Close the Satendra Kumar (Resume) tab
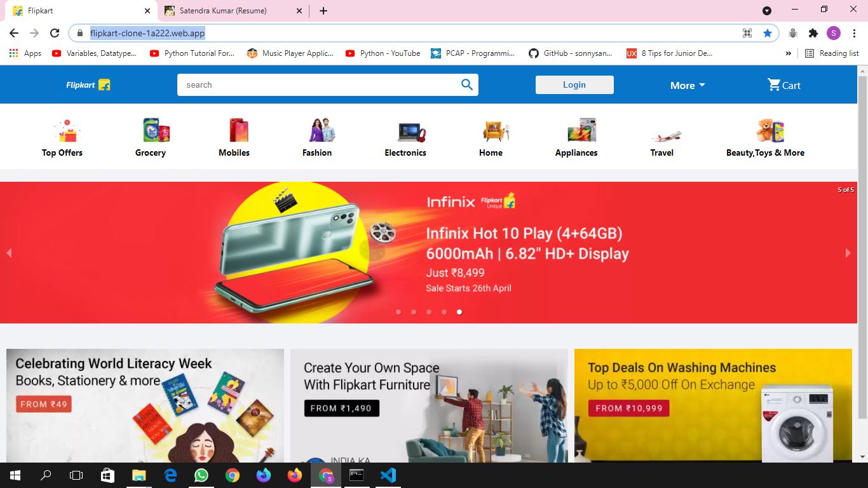Viewport: 868px width, 488px height. [299, 11]
